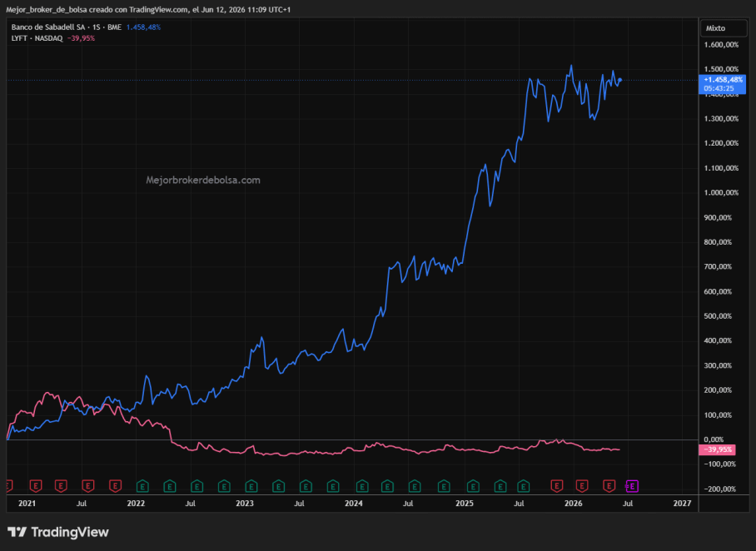Click the first red earnings marker following the green markers
The height and width of the screenshot is (551, 756).
pyautogui.click(x=557, y=486)
